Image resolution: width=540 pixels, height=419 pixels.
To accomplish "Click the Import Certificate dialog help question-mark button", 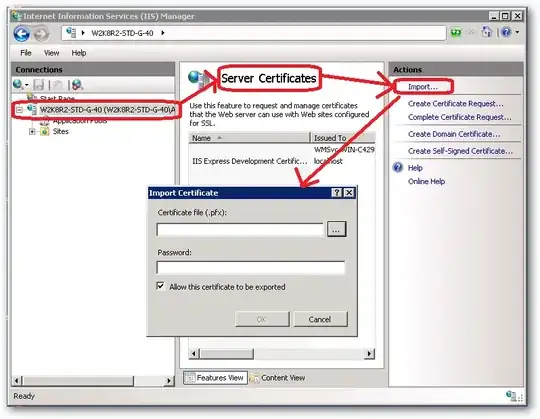I will point(336,193).
